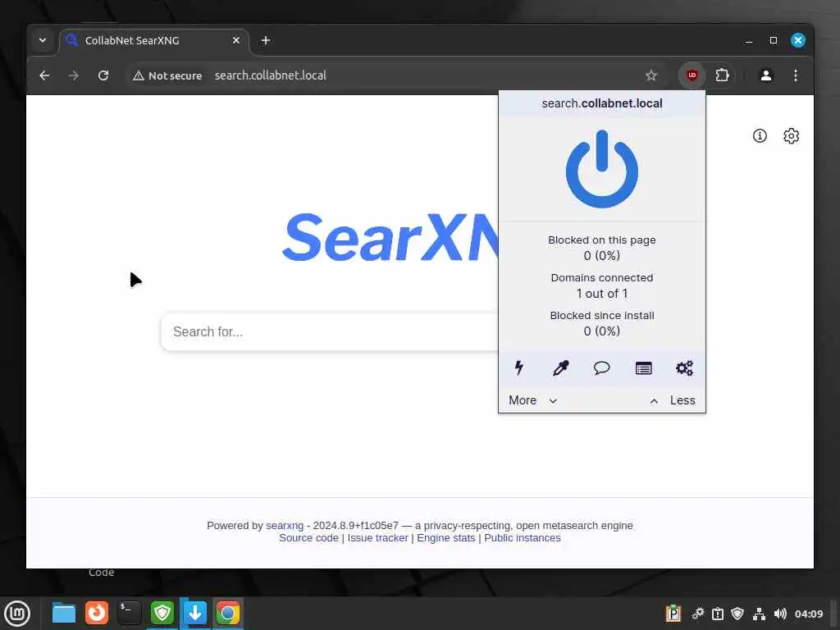Screen dimensions: 840x630
Task: Report an issue using chat bubble icon
Action: point(601,368)
